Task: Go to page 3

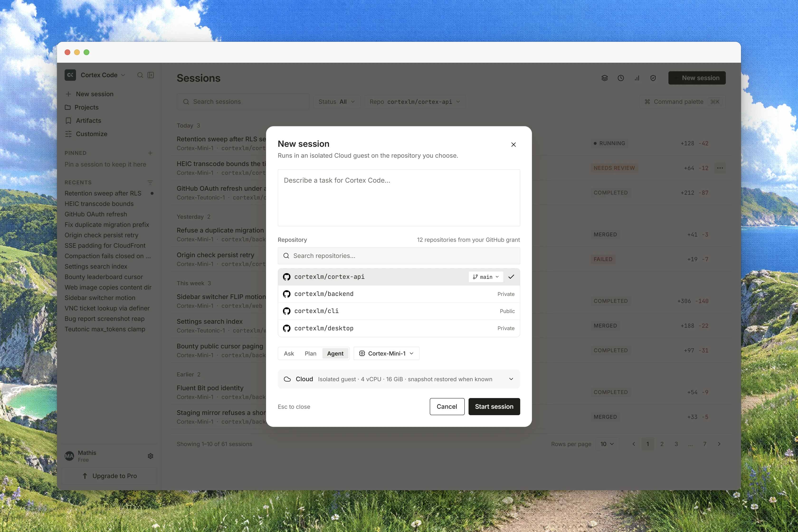Action: coord(676,444)
